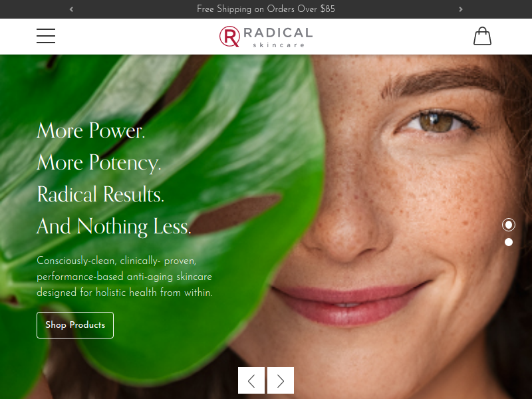
Task: Click the Consciously-clean description paragraph
Action: [124, 277]
